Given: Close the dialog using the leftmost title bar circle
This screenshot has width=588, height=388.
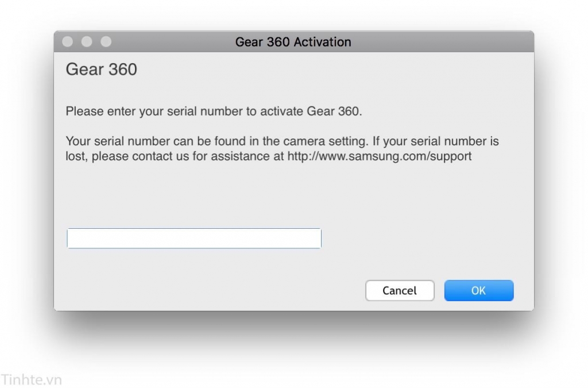Looking at the screenshot, I should coord(68,41).
